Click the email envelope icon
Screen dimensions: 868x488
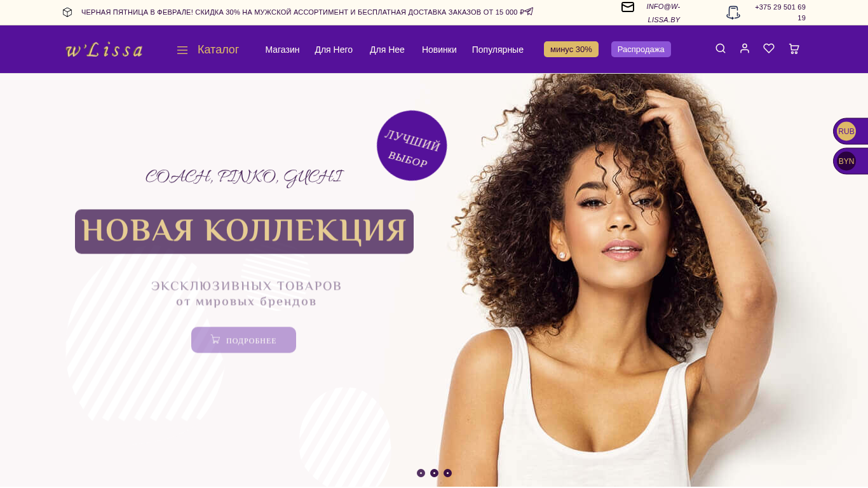628,7
